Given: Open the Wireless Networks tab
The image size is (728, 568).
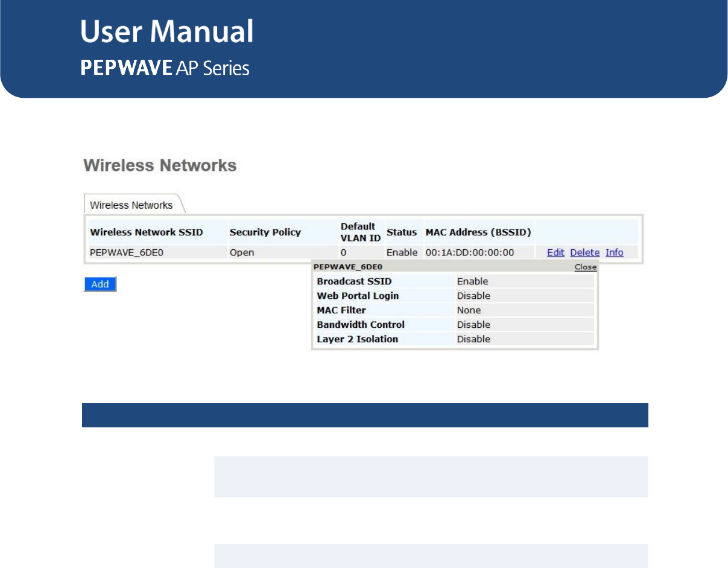Looking at the screenshot, I should (x=131, y=205).
